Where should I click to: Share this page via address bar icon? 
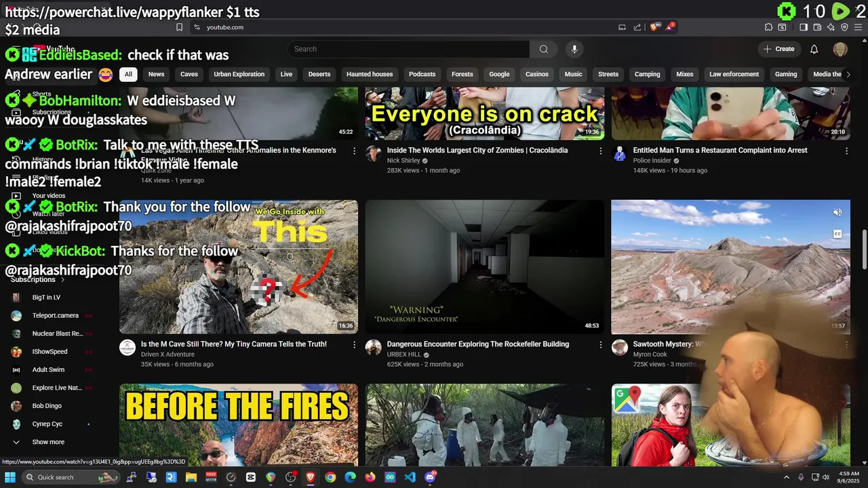[637, 27]
